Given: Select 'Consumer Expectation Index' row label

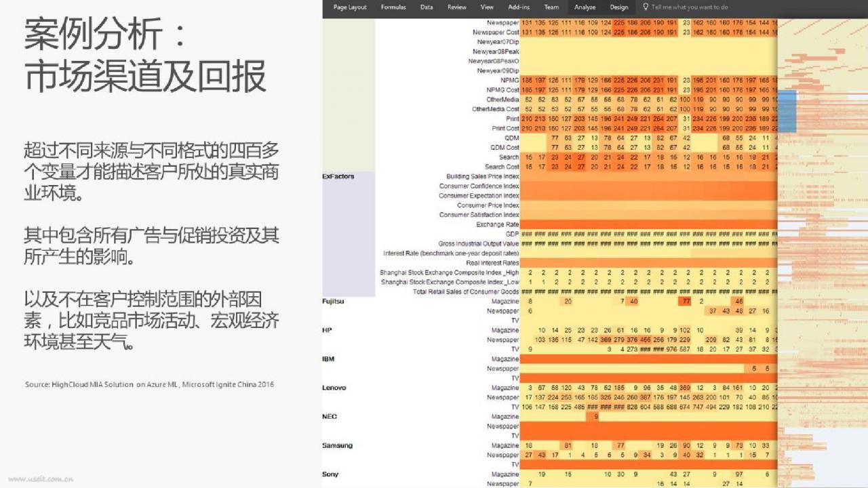Looking at the screenshot, I should click(x=479, y=196).
